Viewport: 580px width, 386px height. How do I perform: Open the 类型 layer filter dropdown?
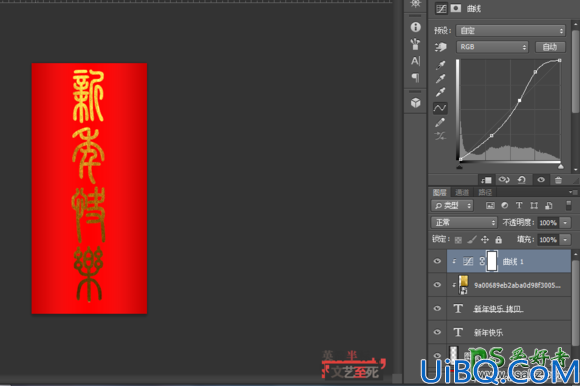[x=452, y=206]
